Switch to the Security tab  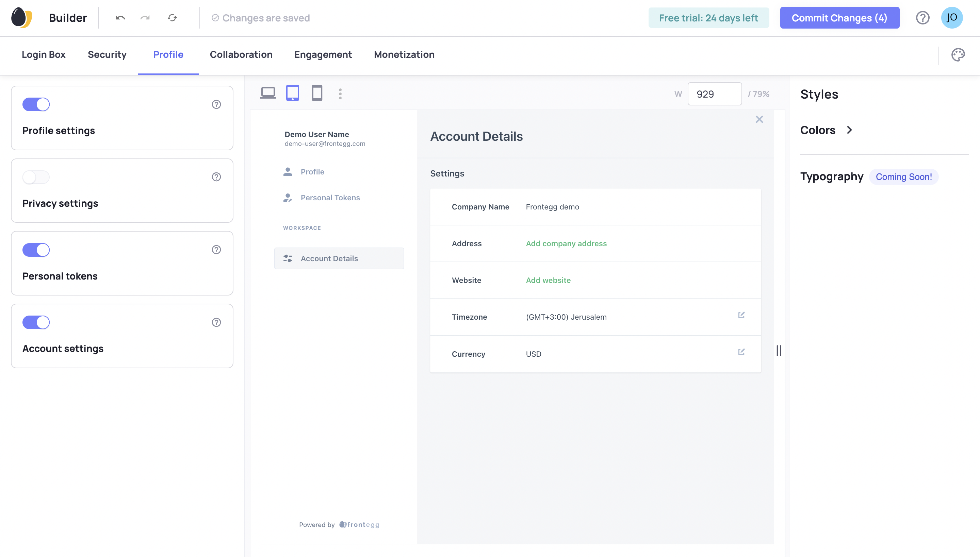click(107, 55)
